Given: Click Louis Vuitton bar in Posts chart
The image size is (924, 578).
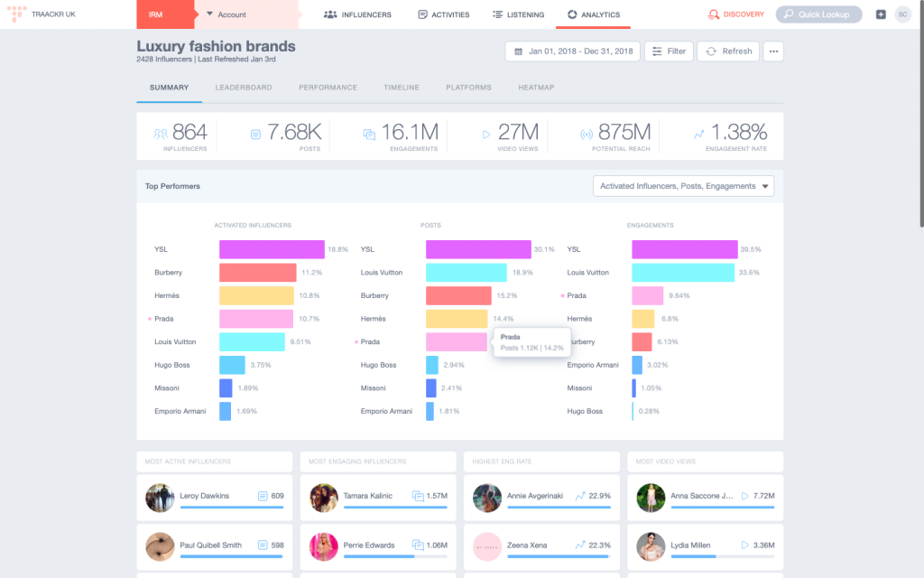Looking at the screenshot, I should tap(467, 273).
